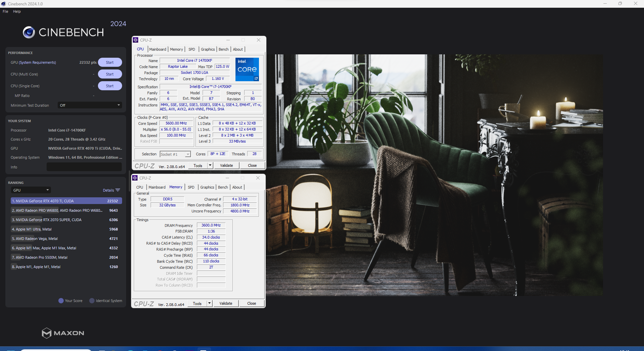
Task: Select Apple M1, Apple M1, Metal ranking row
Action: [66, 267]
